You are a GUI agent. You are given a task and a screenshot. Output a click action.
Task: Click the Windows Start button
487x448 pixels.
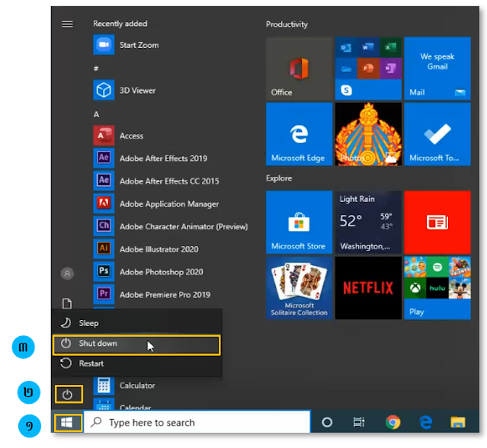pyautogui.click(x=69, y=423)
